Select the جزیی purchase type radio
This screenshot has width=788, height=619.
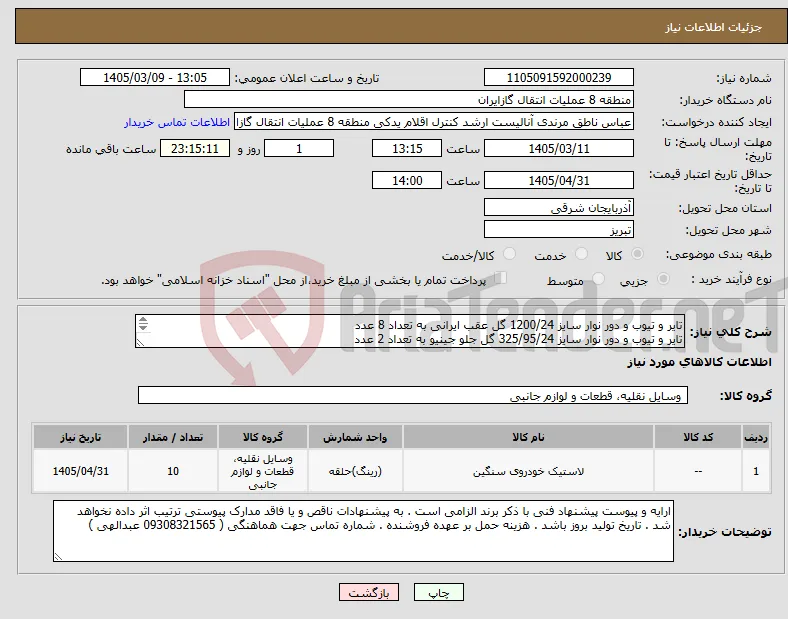[x=663, y=279]
